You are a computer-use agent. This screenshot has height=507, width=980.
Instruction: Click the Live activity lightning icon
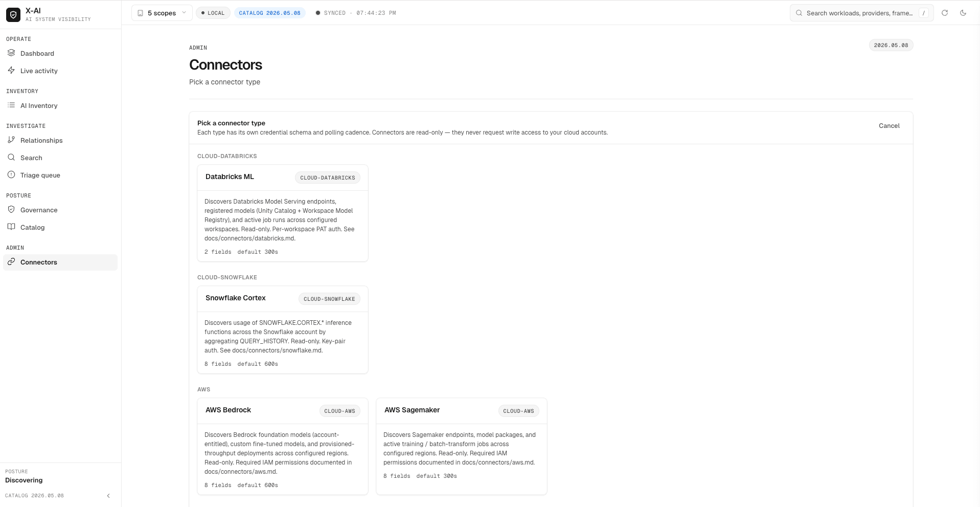11,70
